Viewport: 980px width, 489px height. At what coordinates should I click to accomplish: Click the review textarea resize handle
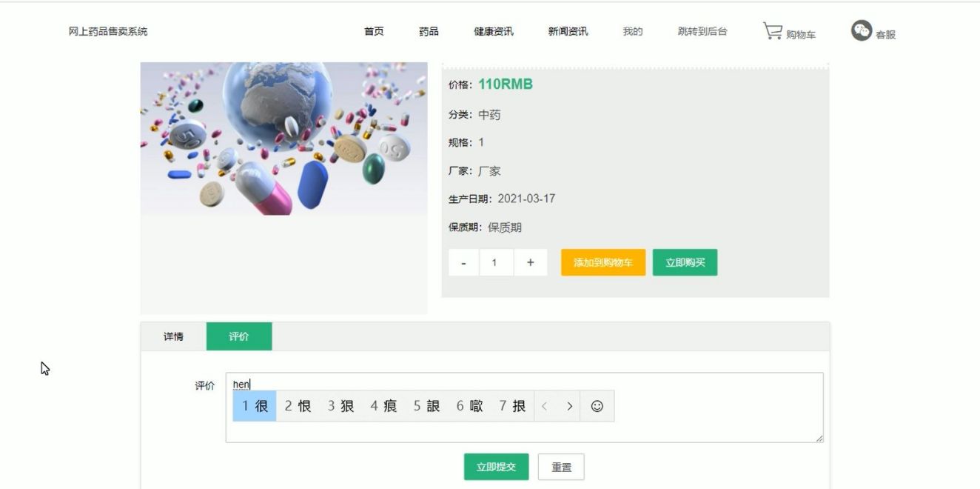coord(819,439)
